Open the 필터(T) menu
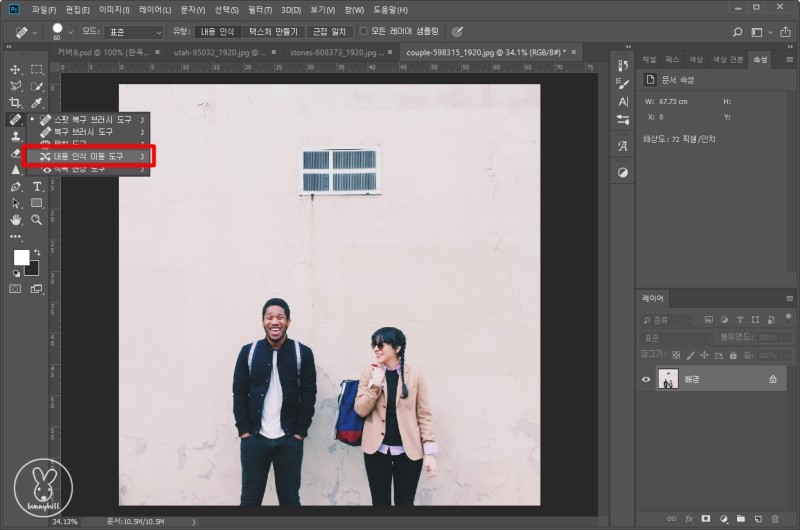This screenshot has width=800, height=530. [x=258, y=9]
